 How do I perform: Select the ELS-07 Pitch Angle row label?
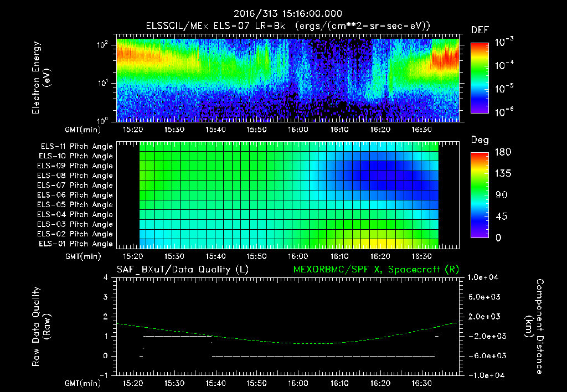point(75,185)
